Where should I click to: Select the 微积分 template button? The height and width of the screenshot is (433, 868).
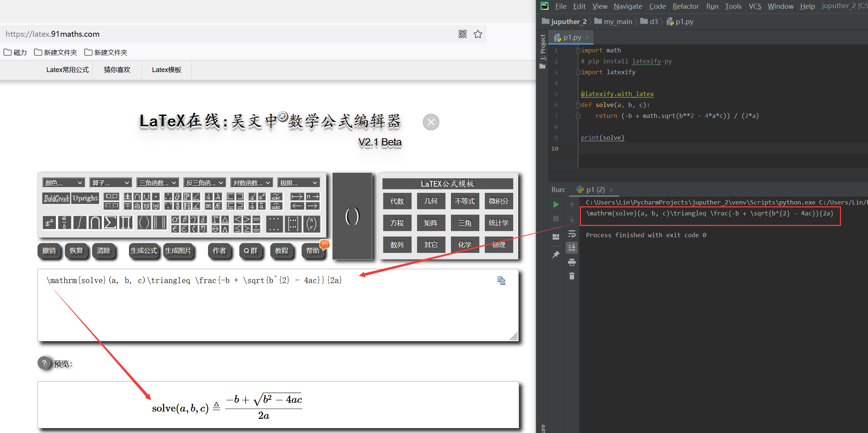coord(499,201)
